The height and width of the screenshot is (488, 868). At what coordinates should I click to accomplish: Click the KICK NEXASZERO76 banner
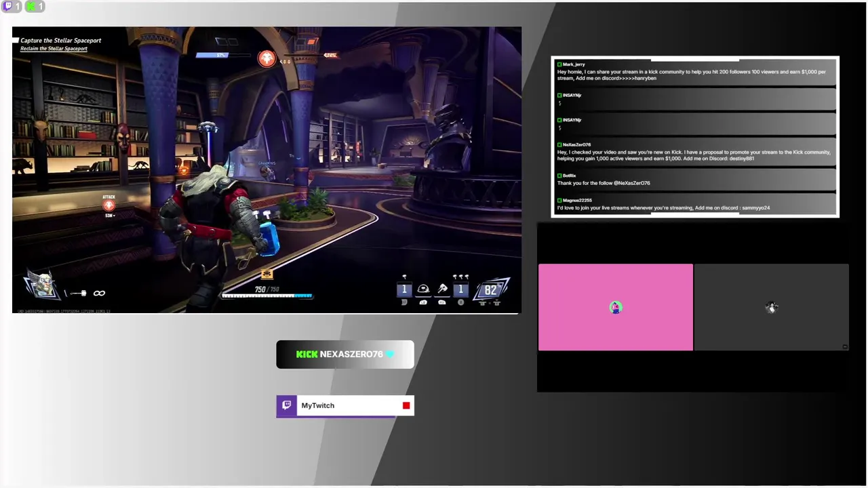click(345, 354)
